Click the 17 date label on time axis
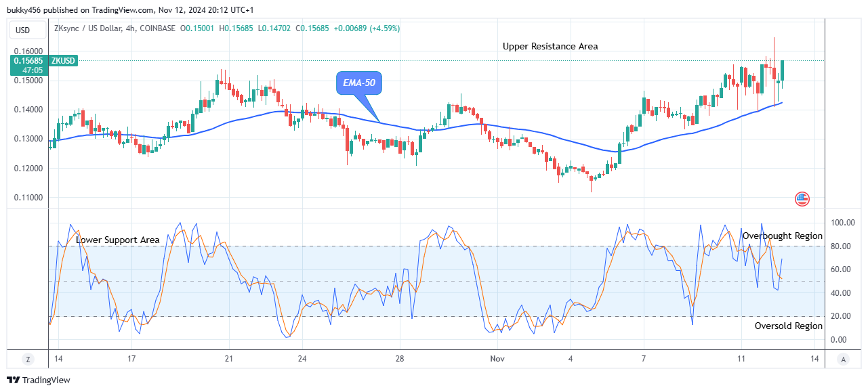 pyautogui.click(x=131, y=359)
